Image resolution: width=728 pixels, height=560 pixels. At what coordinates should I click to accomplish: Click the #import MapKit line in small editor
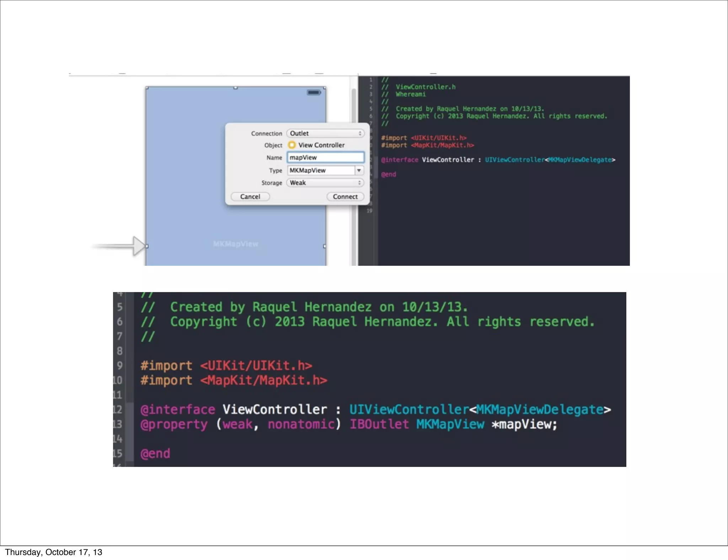pos(427,145)
